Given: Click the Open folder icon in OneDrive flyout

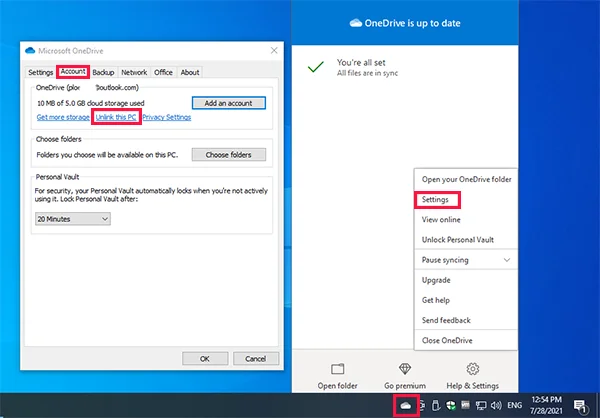Looking at the screenshot, I should click(338, 369).
